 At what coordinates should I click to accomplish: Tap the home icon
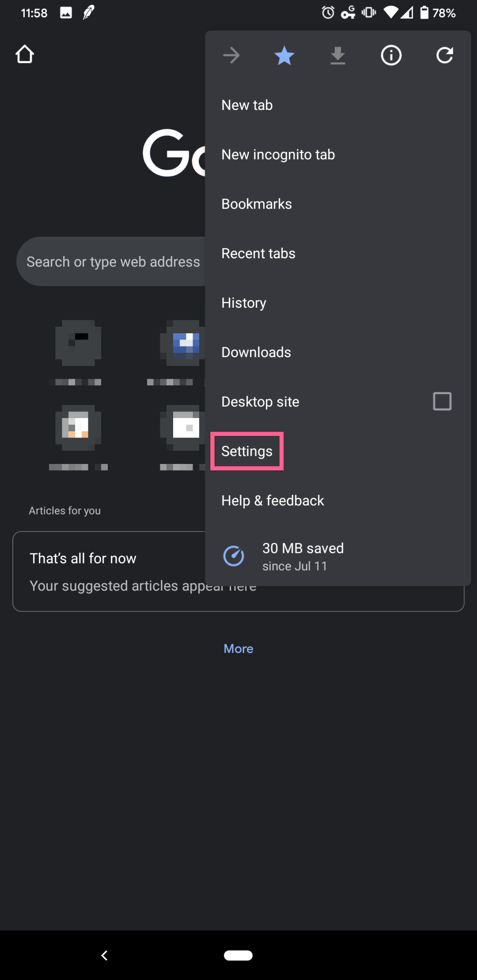point(25,54)
